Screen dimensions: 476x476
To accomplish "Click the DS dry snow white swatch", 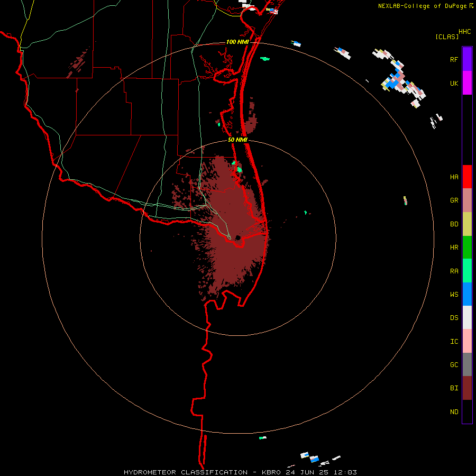I will click(x=467, y=317).
